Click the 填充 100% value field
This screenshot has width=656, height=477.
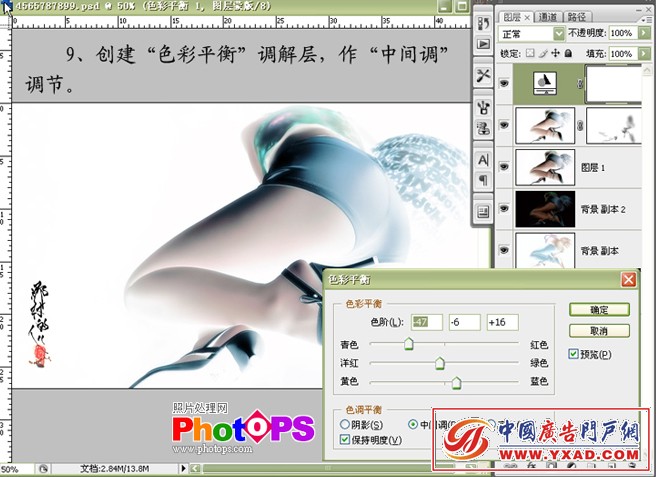point(623,54)
